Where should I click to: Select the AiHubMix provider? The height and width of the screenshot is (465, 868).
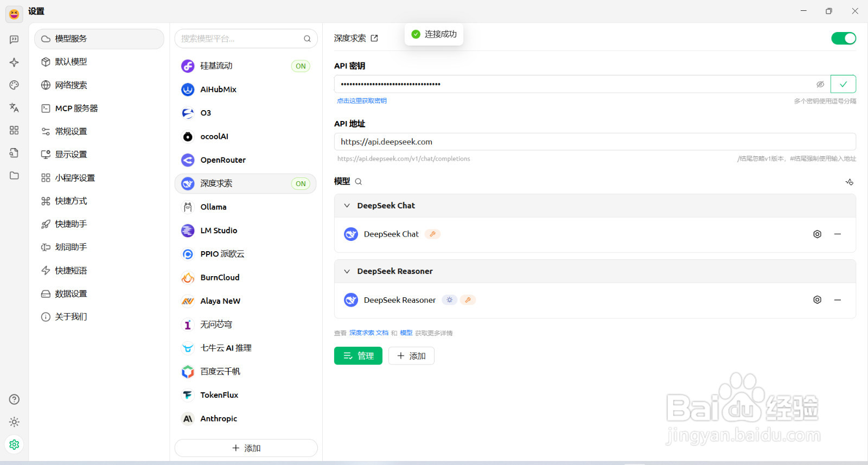[x=246, y=90]
